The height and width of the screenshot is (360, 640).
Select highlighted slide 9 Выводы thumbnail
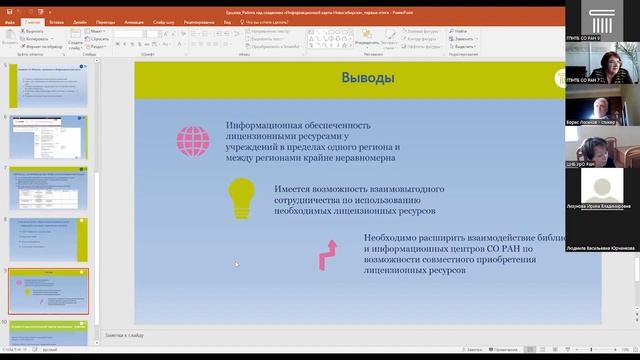[x=48, y=291]
